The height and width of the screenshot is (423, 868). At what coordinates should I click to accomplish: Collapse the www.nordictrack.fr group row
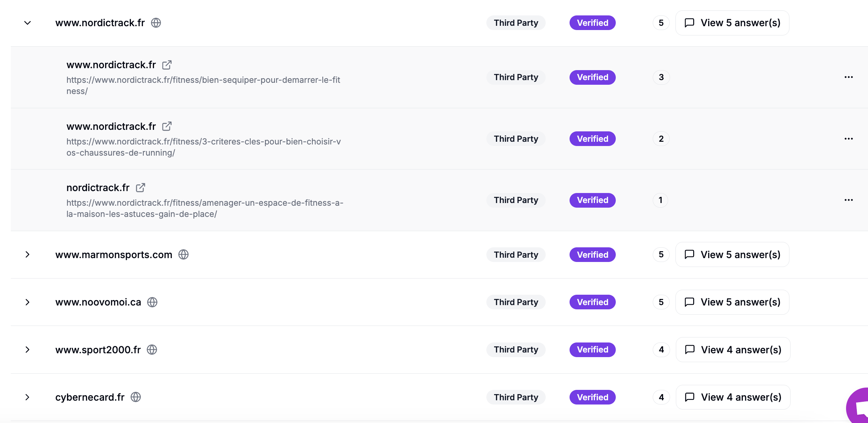[27, 23]
